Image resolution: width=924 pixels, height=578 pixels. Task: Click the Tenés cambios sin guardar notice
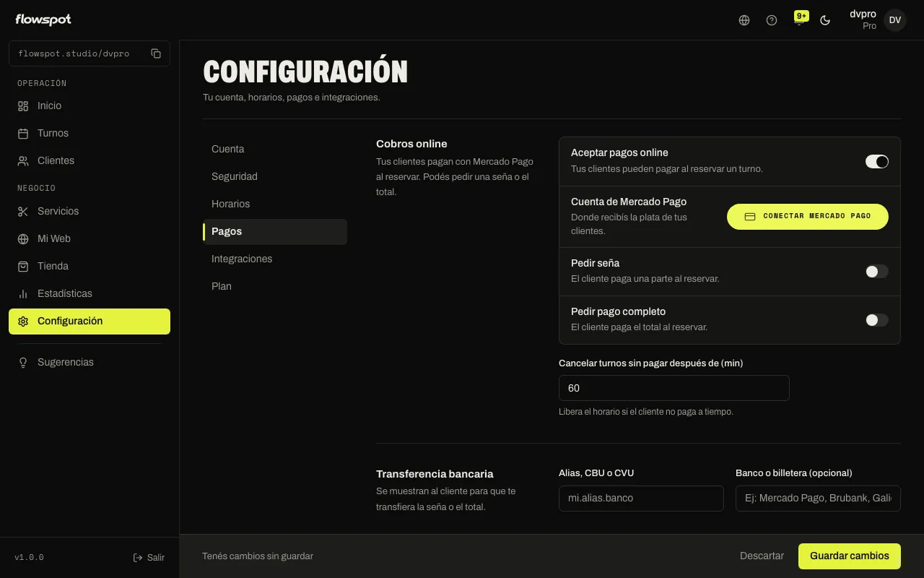tap(258, 556)
